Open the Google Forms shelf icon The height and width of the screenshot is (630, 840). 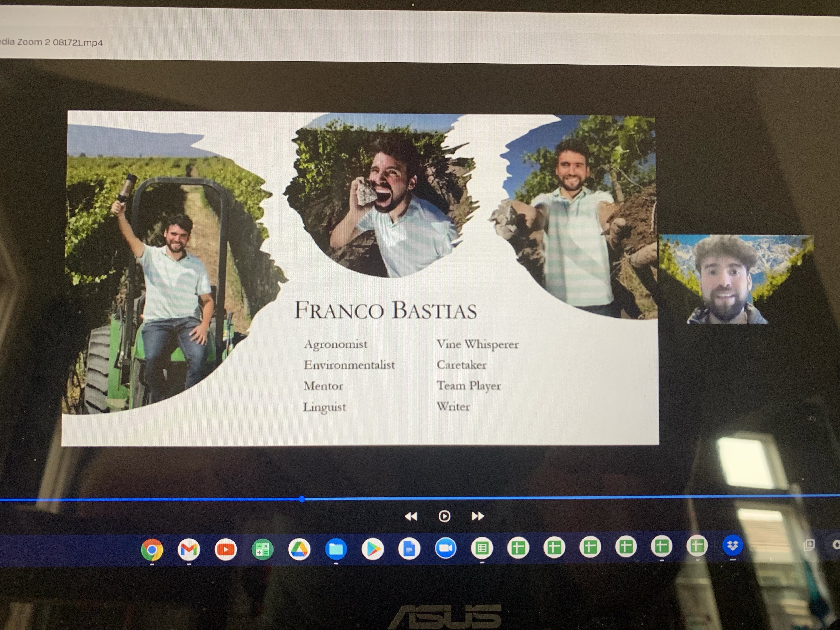pos(482,548)
